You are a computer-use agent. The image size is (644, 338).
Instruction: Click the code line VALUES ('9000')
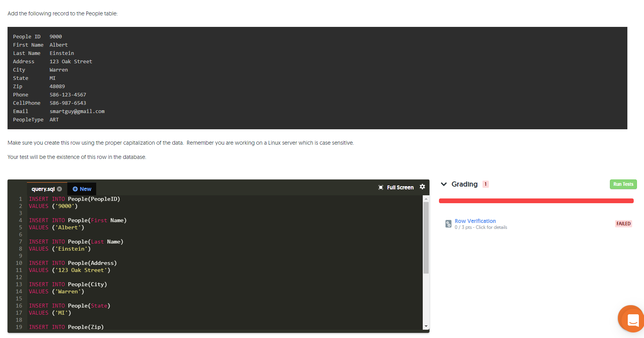click(x=53, y=206)
